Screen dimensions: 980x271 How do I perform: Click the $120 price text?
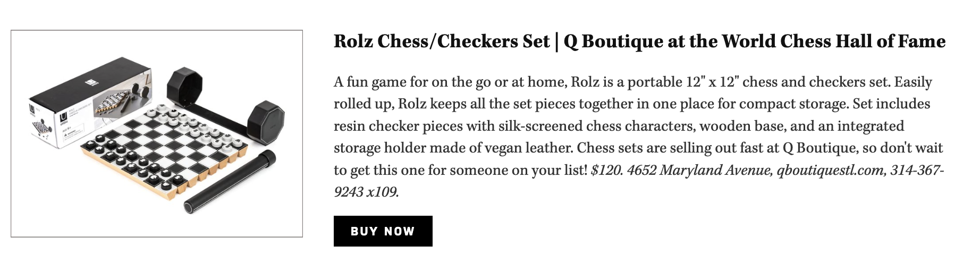tap(606, 170)
